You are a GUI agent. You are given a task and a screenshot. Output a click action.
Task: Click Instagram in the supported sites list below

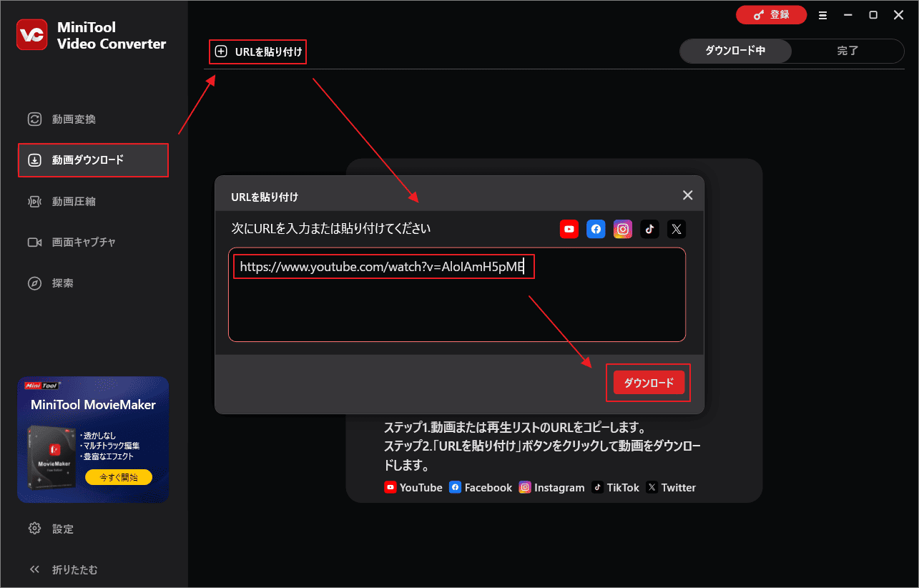click(x=551, y=487)
